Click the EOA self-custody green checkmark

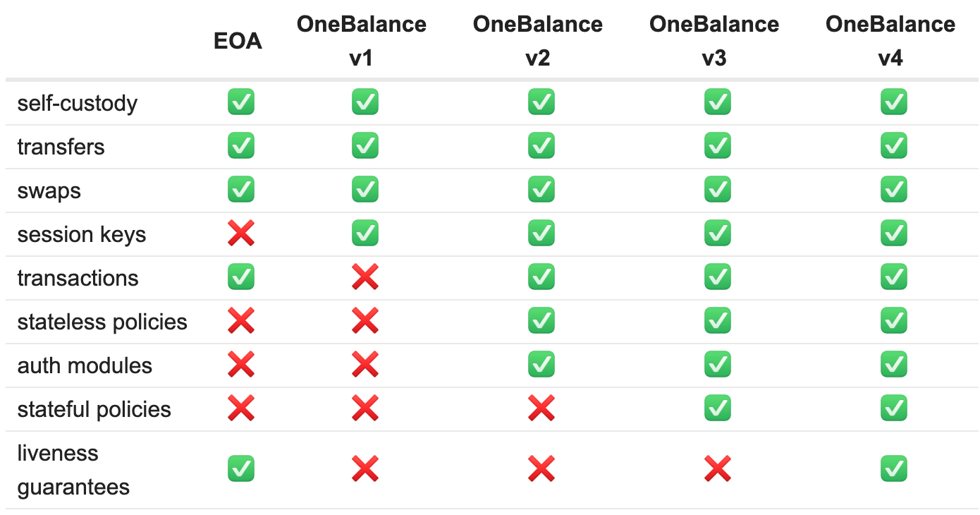pos(241,103)
